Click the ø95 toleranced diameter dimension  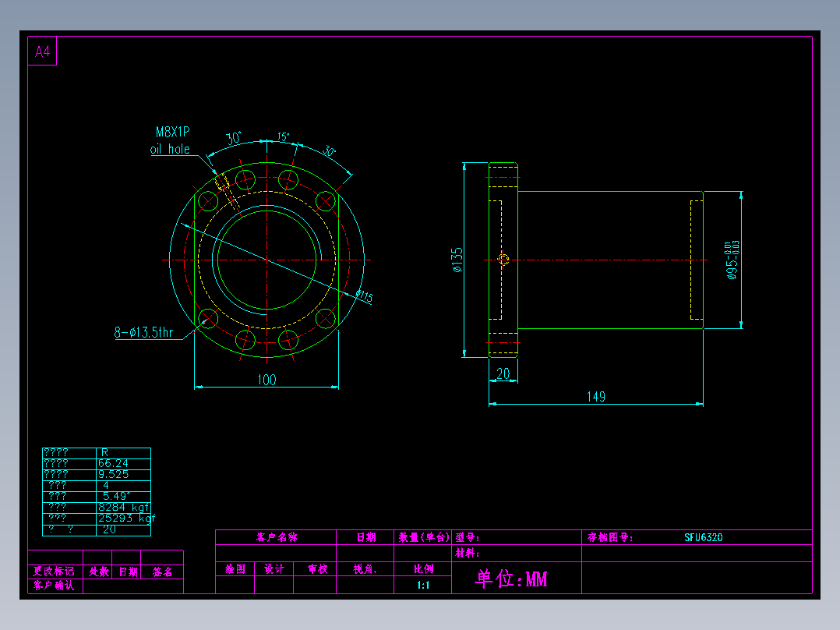click(732, 260)
